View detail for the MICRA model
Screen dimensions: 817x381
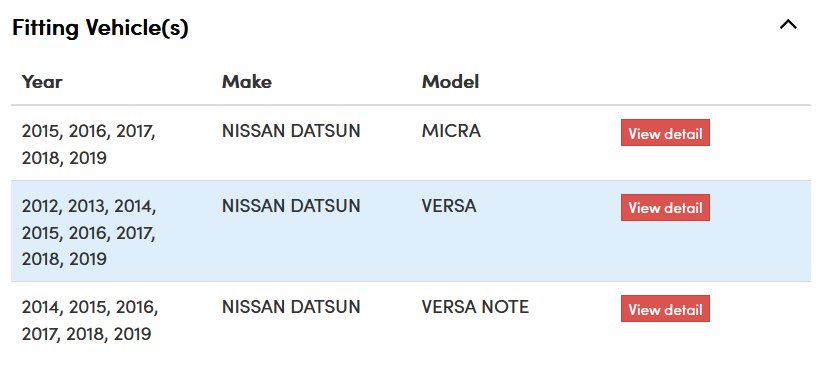[665, 132]
